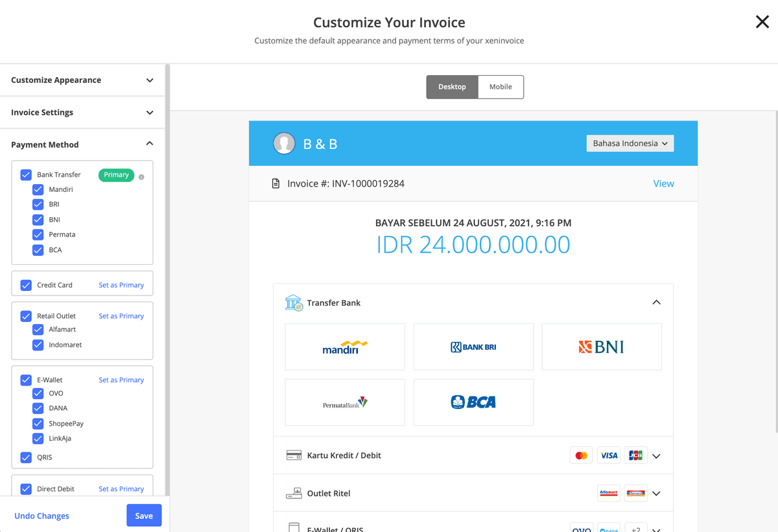Image resolution: width=778 pixels, height=532 pixels.
Task: Select the Bank BRI logo
Action: click(473, 347)
